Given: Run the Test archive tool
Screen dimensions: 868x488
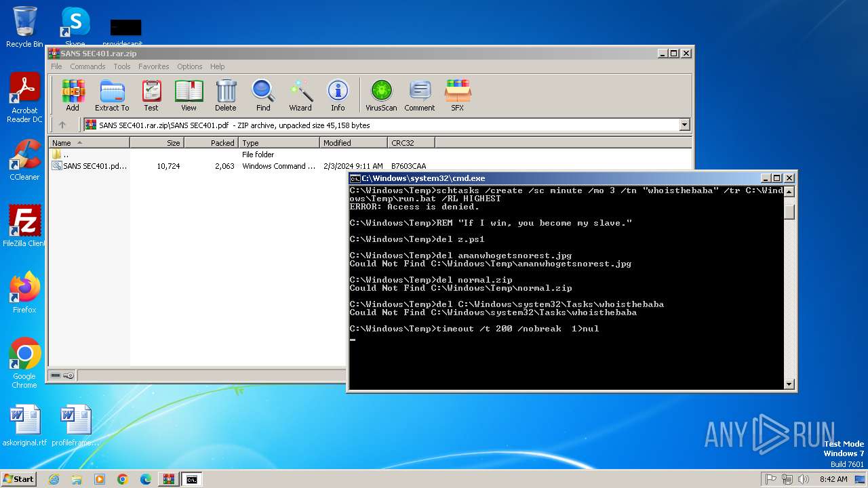Looking at the screenshot, I should coord(151,95).
